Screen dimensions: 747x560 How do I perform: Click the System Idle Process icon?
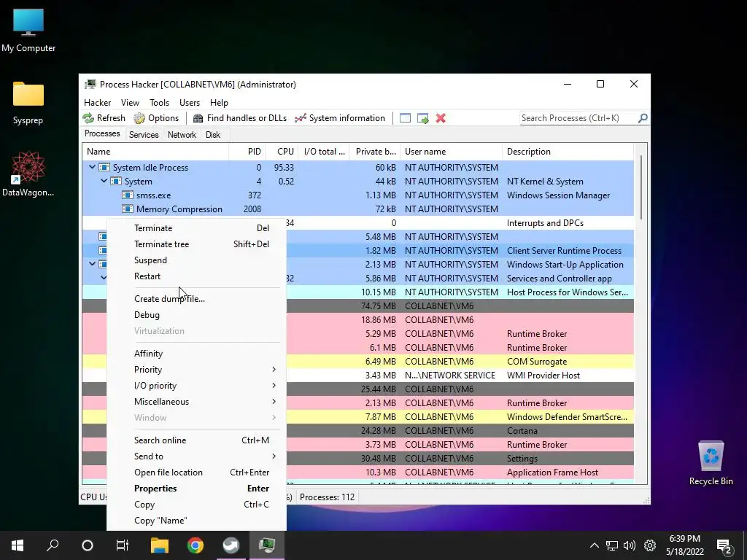click(104, 168)
